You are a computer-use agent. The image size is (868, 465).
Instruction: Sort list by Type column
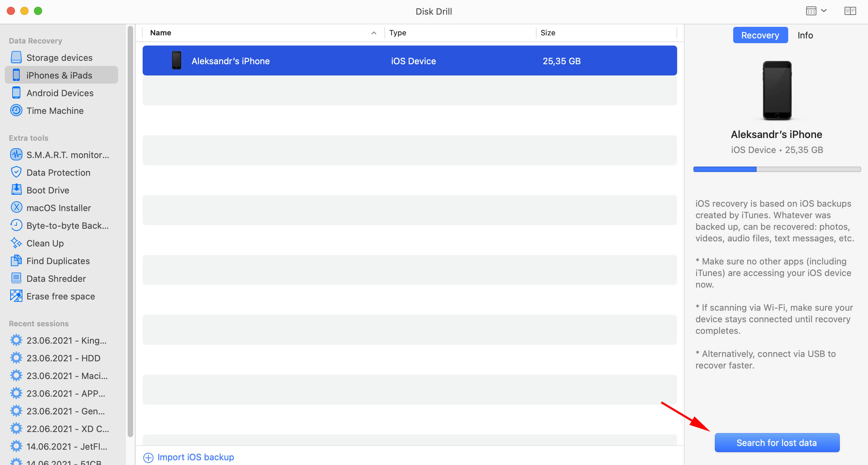click(x=460, y=33)
